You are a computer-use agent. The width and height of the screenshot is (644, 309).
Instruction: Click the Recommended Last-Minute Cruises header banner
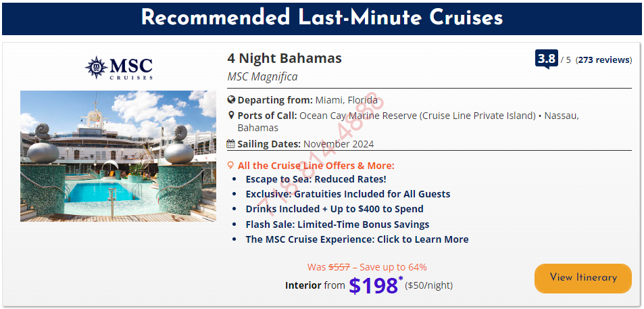pos(322,18)
